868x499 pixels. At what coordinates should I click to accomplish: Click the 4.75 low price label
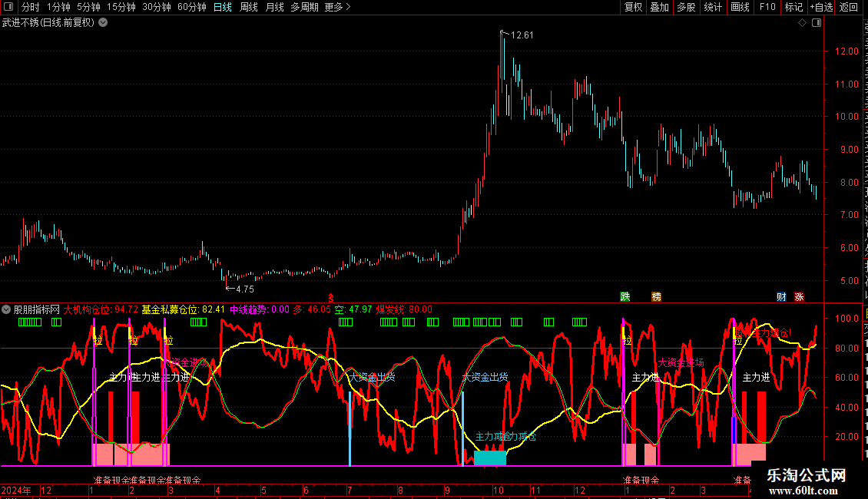point(245,289)
